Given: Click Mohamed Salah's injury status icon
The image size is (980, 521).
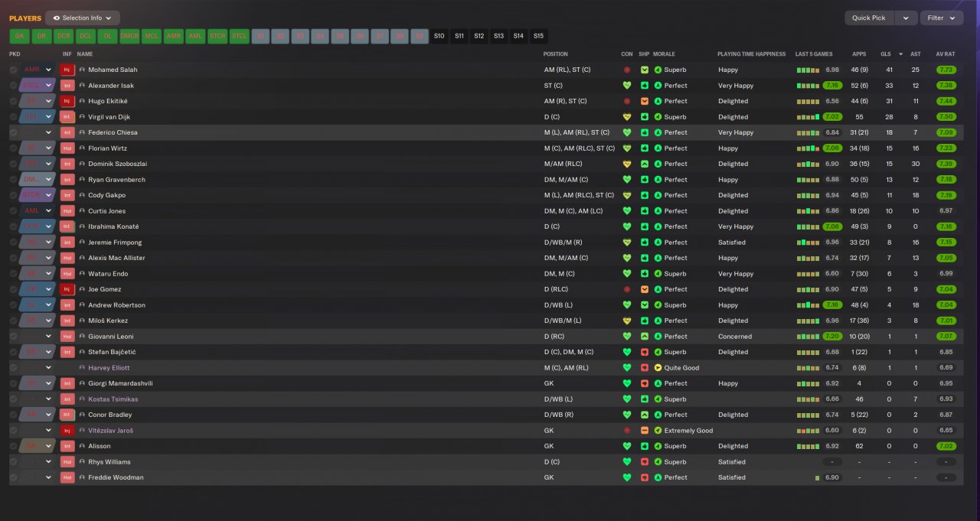Looking at the screenshot, I should [67, 70].
